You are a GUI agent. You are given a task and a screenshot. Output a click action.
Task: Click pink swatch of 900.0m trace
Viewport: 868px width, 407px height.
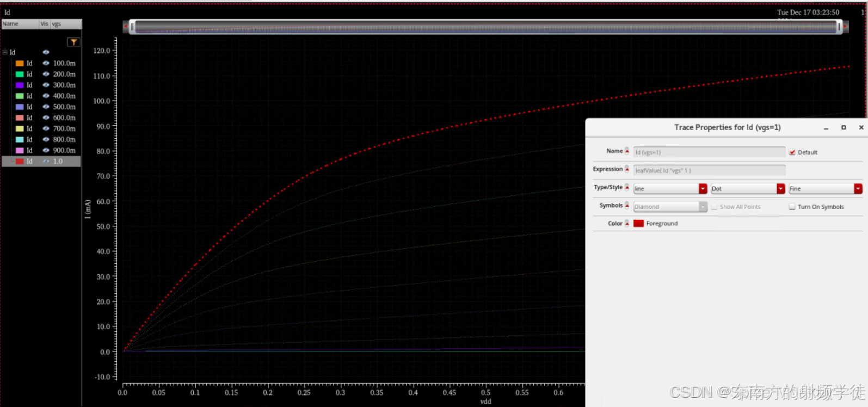coord(20,150)
